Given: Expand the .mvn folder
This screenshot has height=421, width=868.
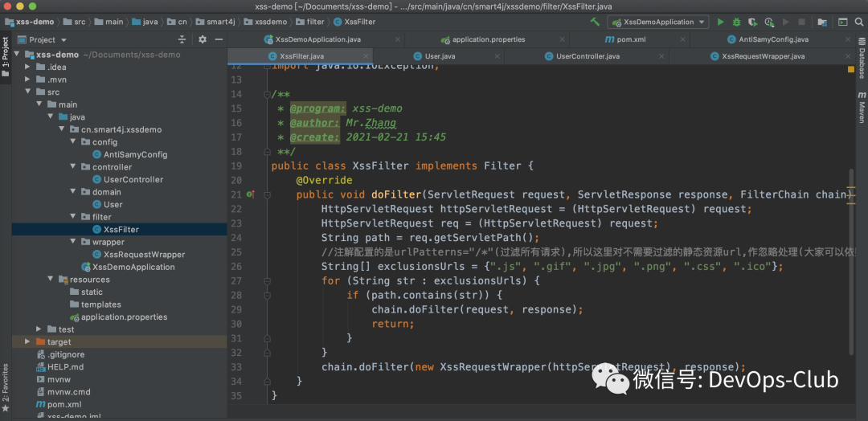Looking at the screenshot, I should 27,79.
